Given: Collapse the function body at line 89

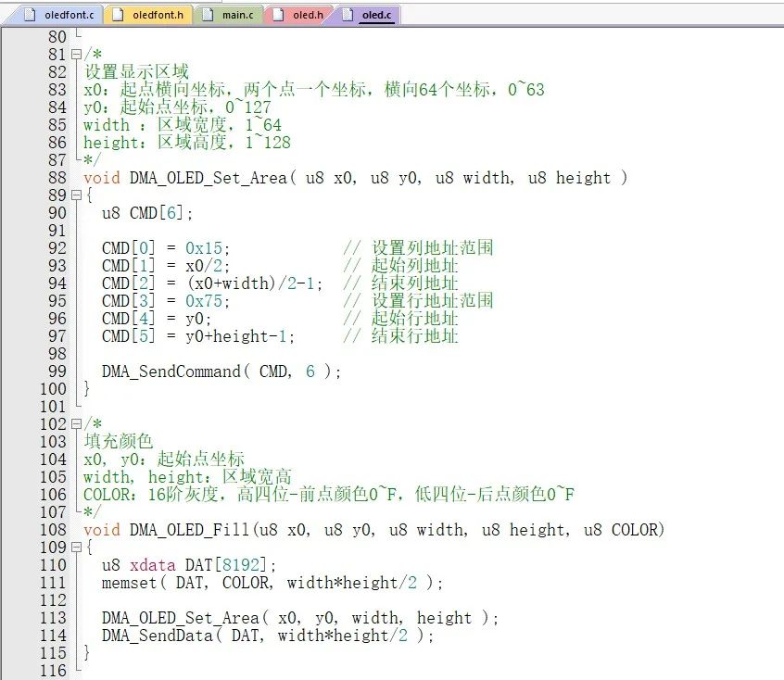Looking at the screenshot, I should (76, 195).
